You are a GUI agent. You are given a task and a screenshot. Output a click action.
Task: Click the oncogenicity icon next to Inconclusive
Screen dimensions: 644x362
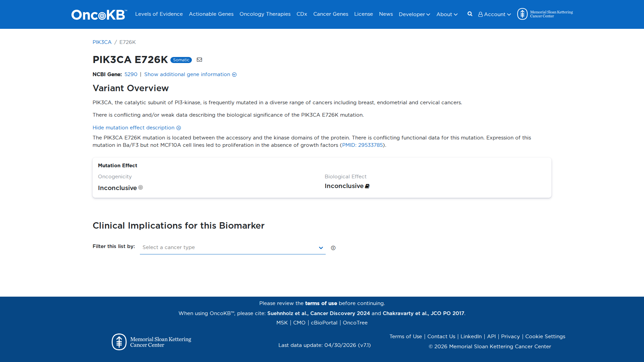(141, 187)
